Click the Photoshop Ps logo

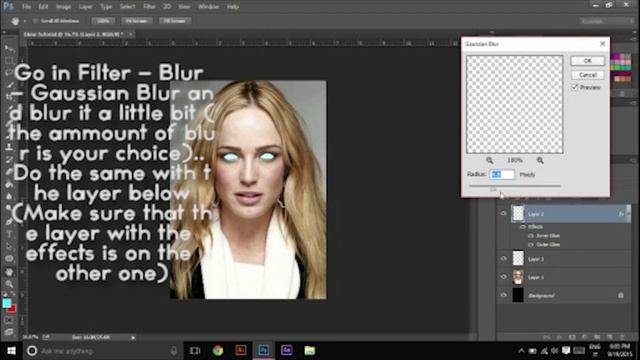pos(9,6)
